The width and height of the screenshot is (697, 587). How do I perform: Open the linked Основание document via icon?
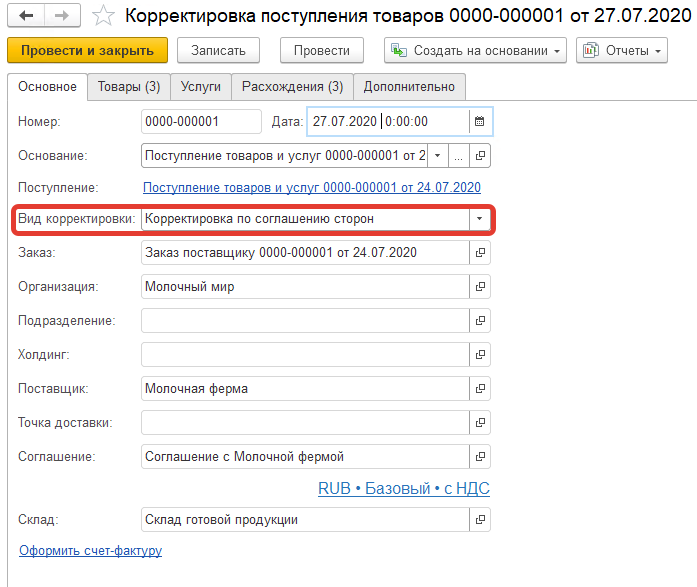(x=480, y=156)
